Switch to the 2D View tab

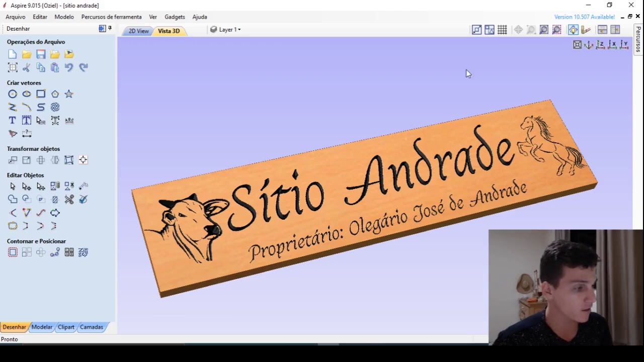coord(138,31)
